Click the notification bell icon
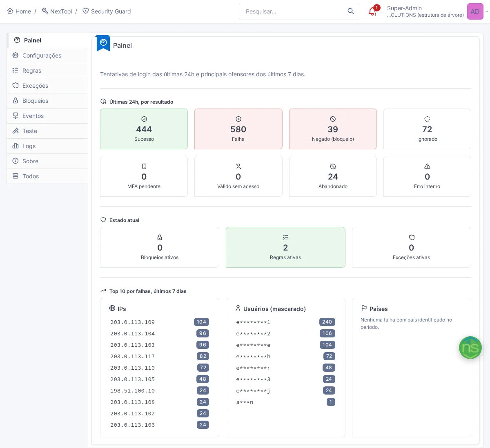The image size is (490, 448). click(372, 11)
